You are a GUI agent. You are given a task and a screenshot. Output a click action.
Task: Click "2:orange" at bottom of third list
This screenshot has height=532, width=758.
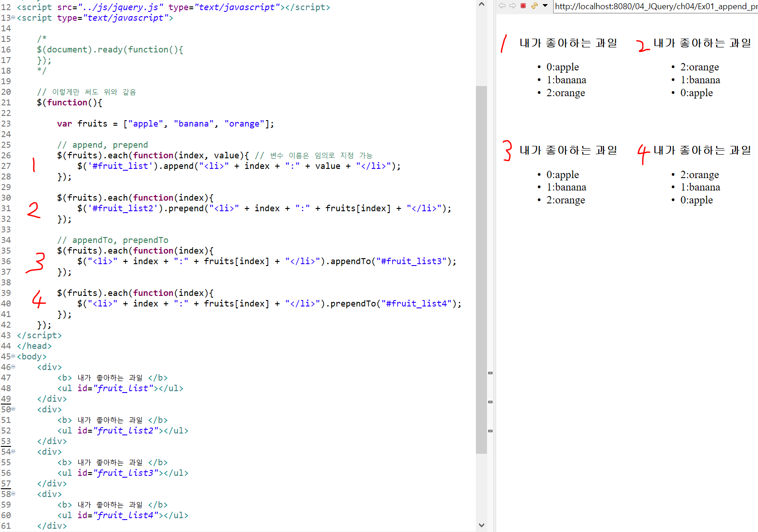coord(566,200)
